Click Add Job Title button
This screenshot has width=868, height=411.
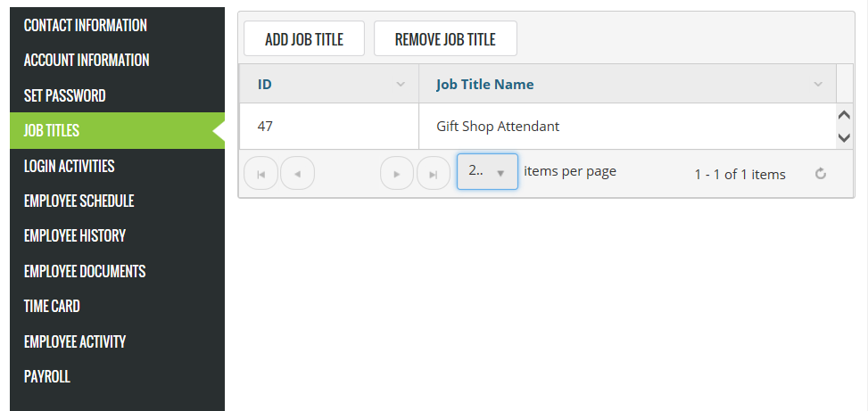click(303, 39)
